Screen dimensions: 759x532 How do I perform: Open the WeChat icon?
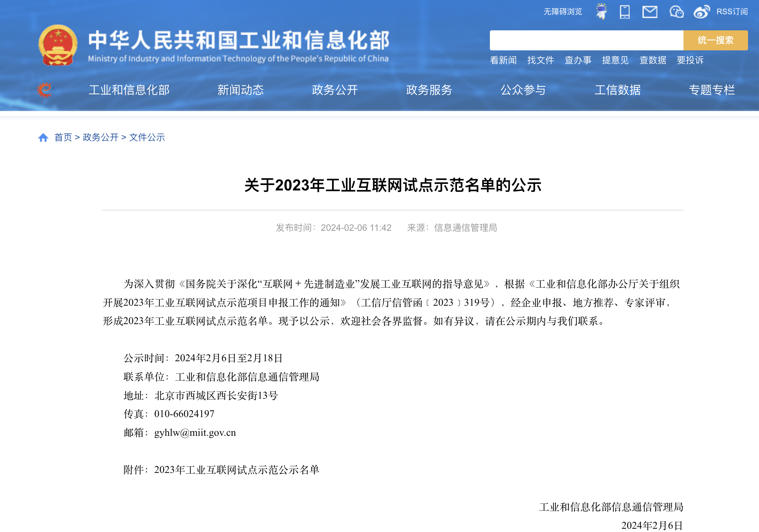pyautogui.click(x=676, y=12)
